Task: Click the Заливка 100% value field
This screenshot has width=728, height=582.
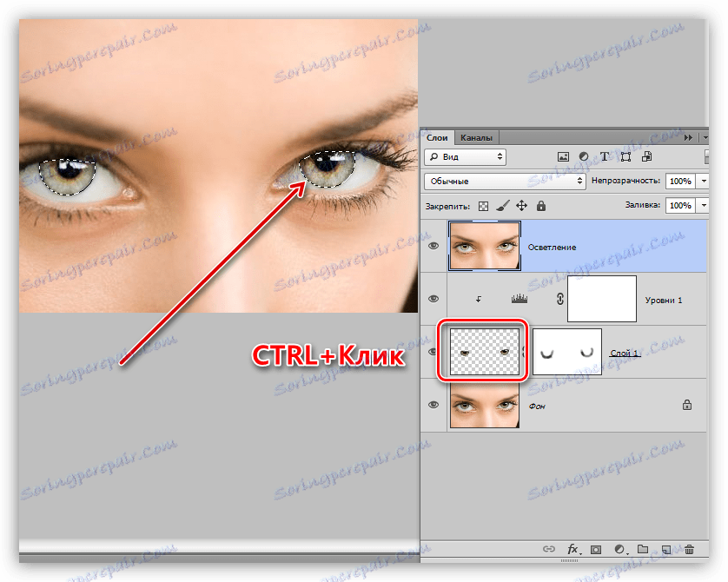Action: [x=680, y=205]
